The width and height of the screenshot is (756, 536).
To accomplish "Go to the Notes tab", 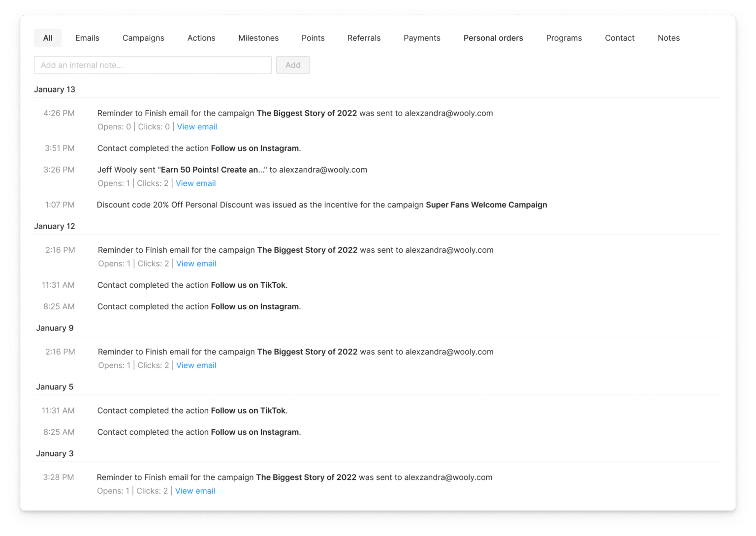I will tap(668, 38).
